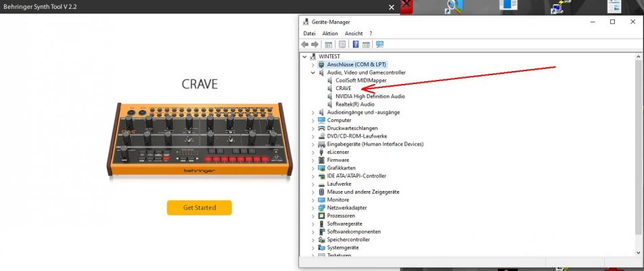Click the properties toolbar icon
The height and width of the screenshot is (271, 644).
tap(342, 45)
